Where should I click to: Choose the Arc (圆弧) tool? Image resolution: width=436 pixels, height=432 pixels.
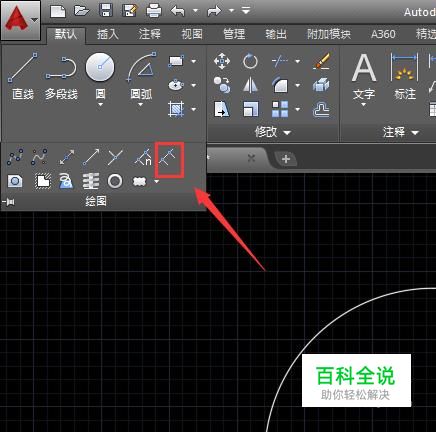point(141,76)
